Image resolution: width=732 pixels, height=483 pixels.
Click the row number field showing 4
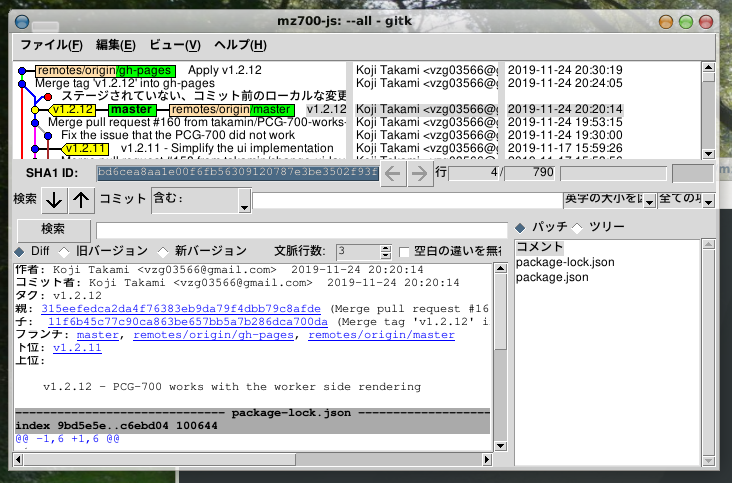click(474, 173)
